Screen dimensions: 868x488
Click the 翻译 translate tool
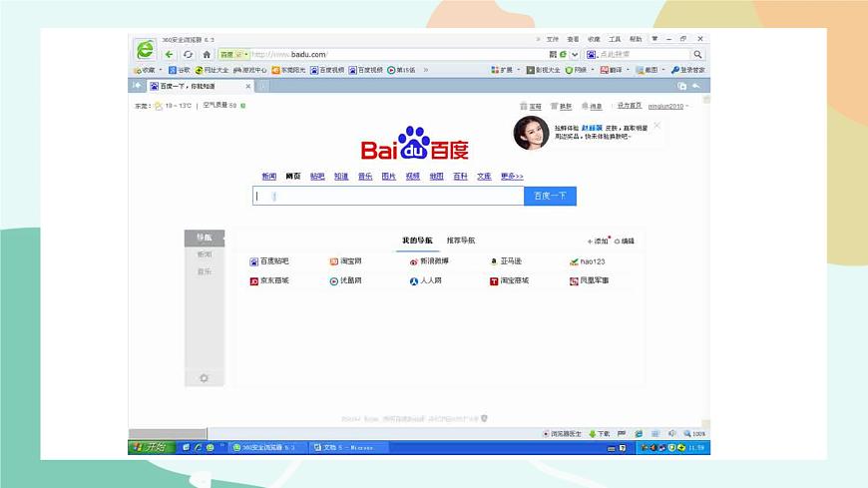[612, 70]
